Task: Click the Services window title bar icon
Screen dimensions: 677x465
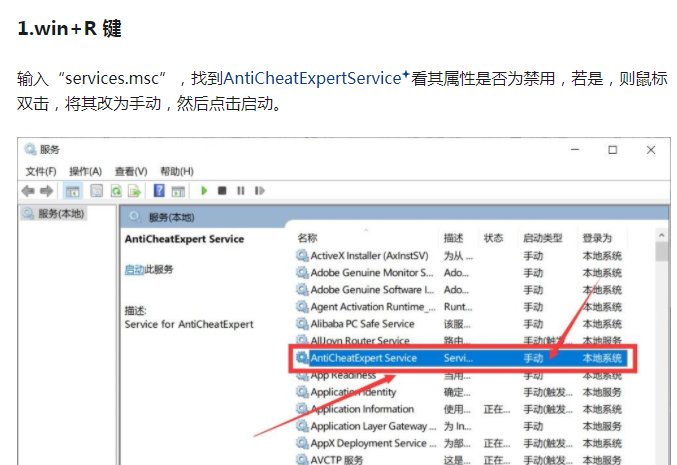Action: (x=30, y=149)
